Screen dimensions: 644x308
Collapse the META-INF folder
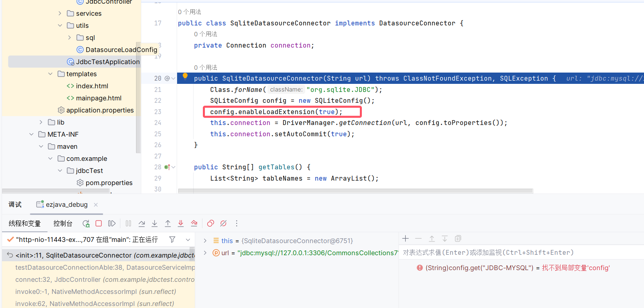pyautogui.click(x=31, y=134)
